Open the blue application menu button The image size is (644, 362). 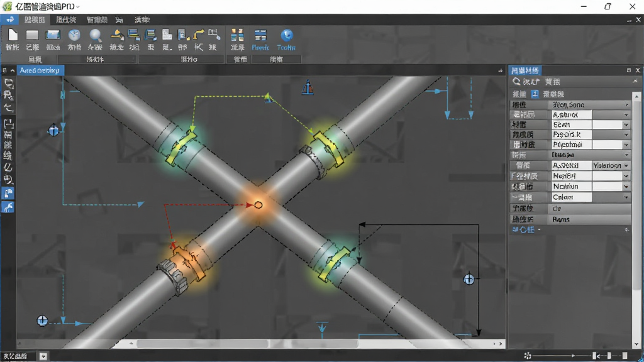(9, 19)
